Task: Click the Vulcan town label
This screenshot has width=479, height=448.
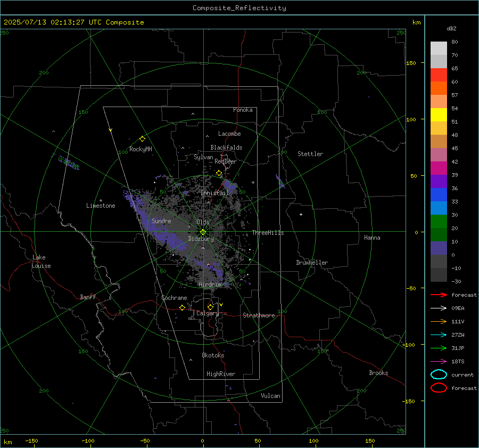Action: click(x=271, y=396)
